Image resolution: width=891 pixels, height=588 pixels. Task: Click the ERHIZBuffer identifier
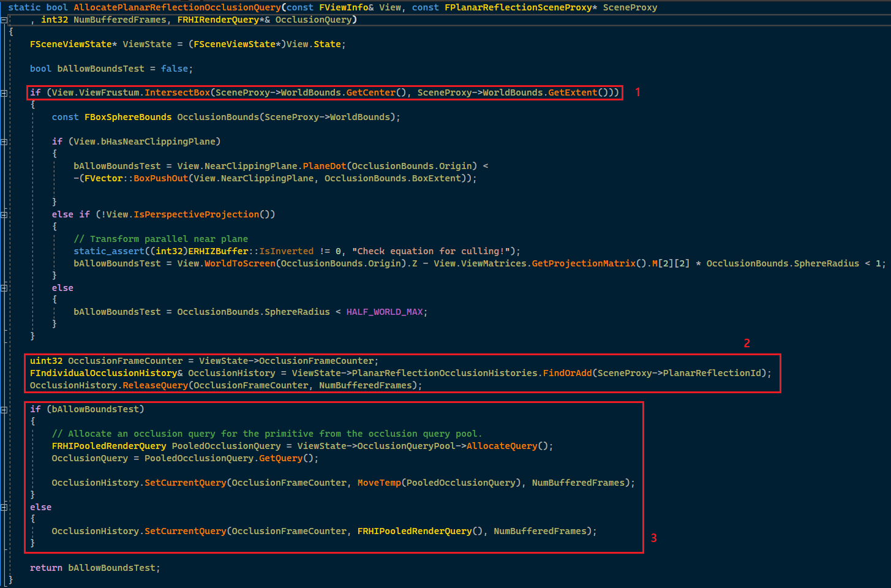coord(218,251)
